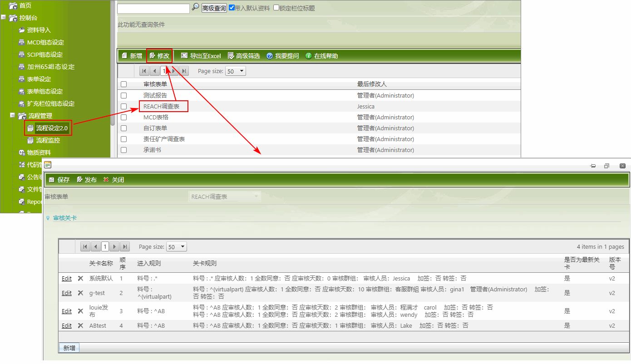Delete the louie发布 row
The height and width of the screenshot is (364, 631).
coord(80,311)
